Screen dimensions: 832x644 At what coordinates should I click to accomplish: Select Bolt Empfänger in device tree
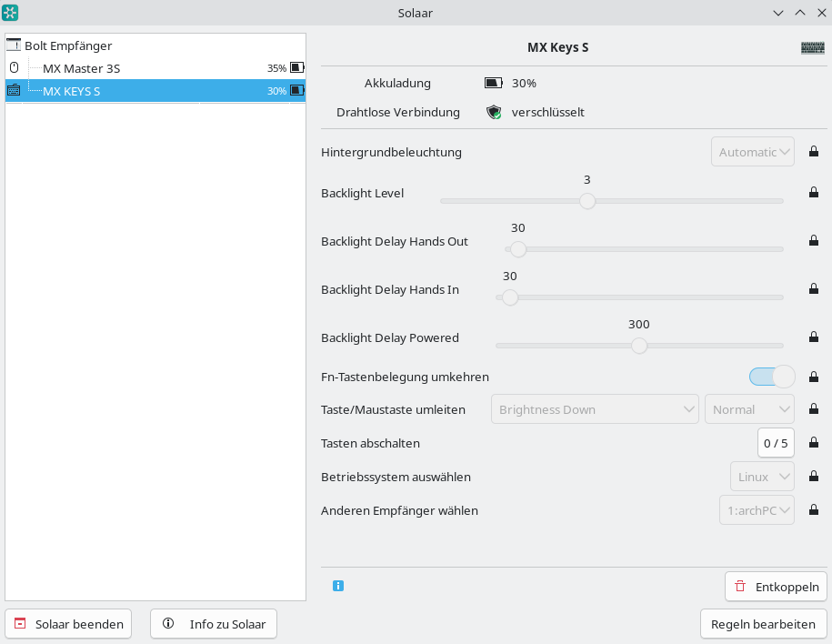[68, 45]
